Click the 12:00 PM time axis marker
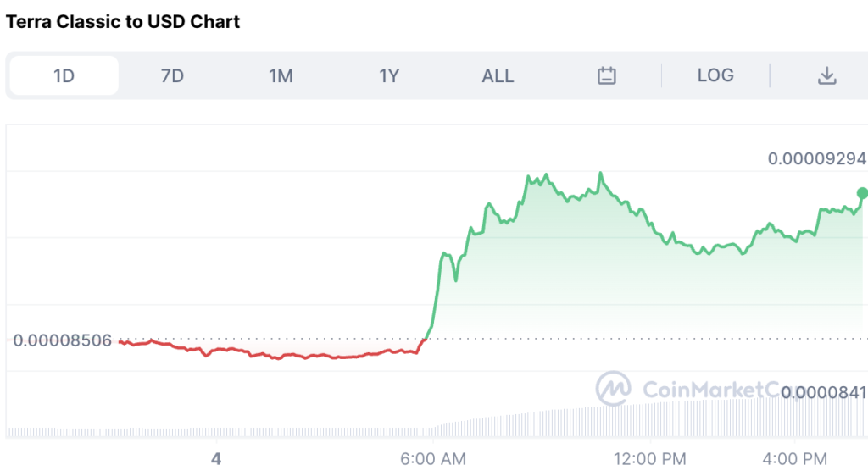868x476 pixels. pyautogui.click(x=650, y=459)
